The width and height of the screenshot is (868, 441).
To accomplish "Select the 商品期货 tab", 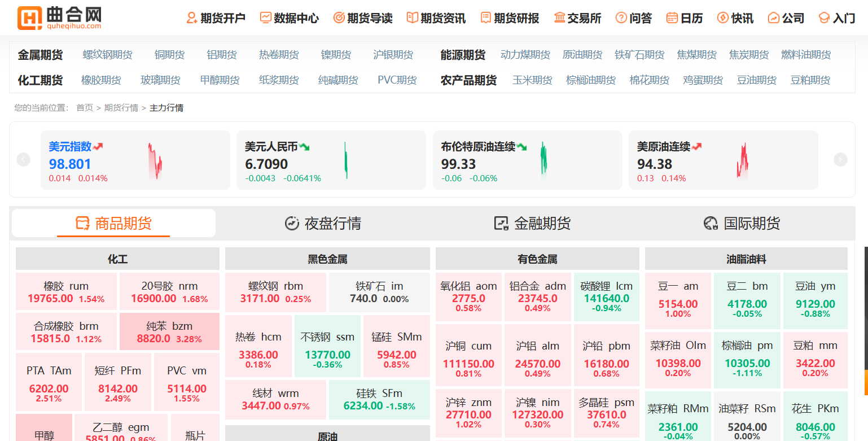I will tap(113, 223).
